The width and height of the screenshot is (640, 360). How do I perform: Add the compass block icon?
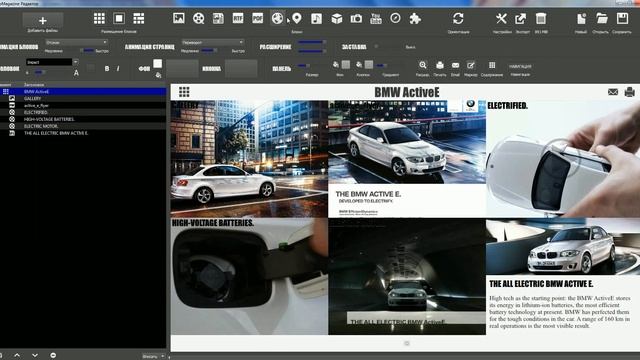pyautogui.click(x=396, y=18)
